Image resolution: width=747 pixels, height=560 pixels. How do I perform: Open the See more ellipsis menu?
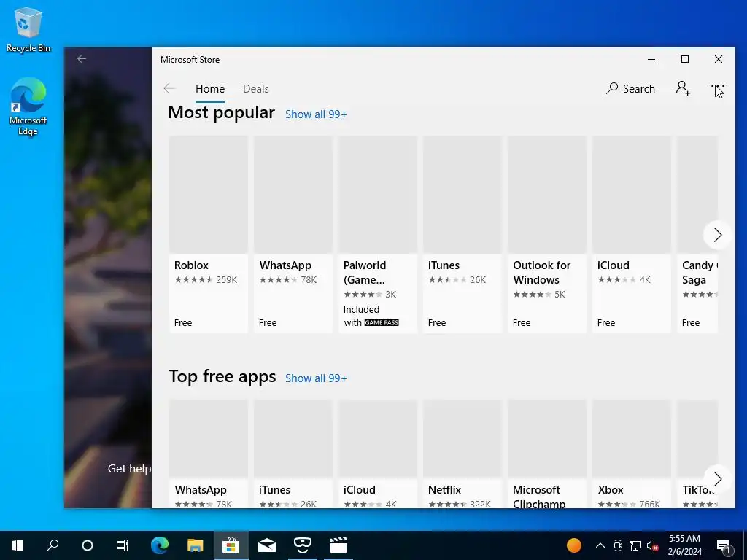tap(718, 88)
